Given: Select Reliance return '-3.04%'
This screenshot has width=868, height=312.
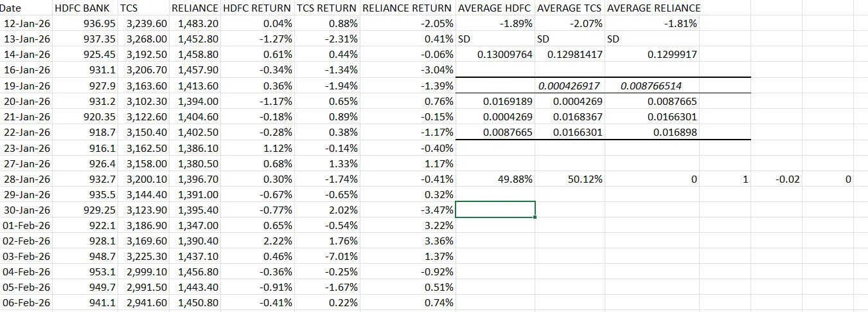Looking at the screenshot, I should point(407,70).
